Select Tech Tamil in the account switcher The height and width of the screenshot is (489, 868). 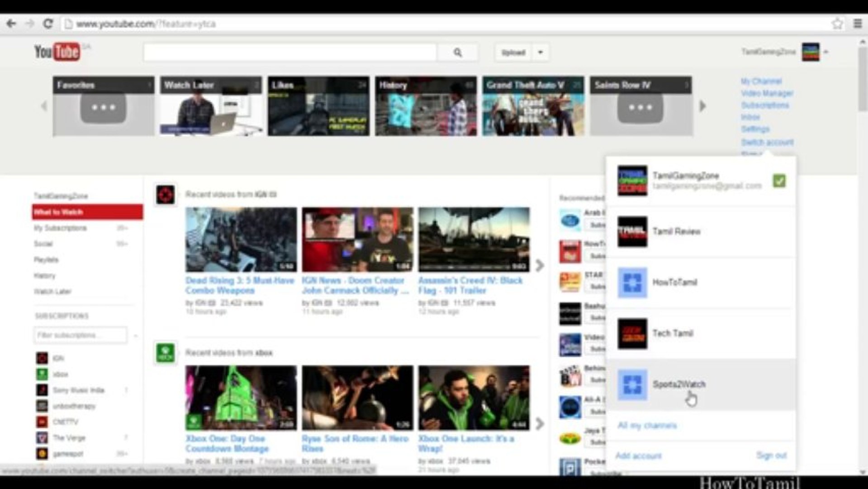tap(673, 334)
